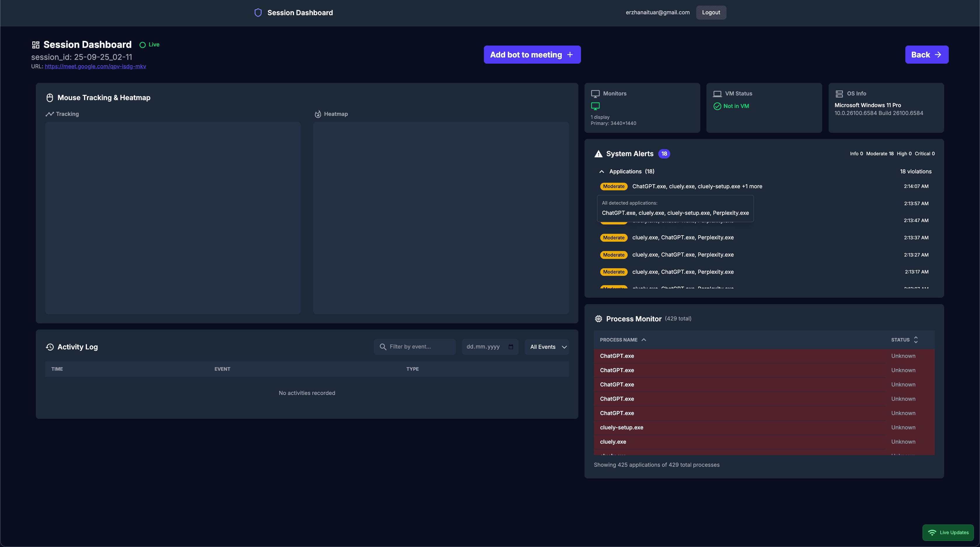Click the OS Info hardware icon
This screenshot has height=547, width=980.
tap(840, 93)
